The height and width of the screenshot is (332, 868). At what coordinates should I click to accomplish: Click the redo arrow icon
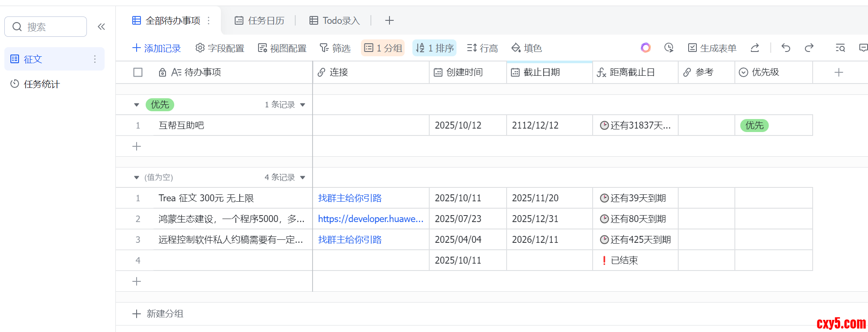(809, 48)
